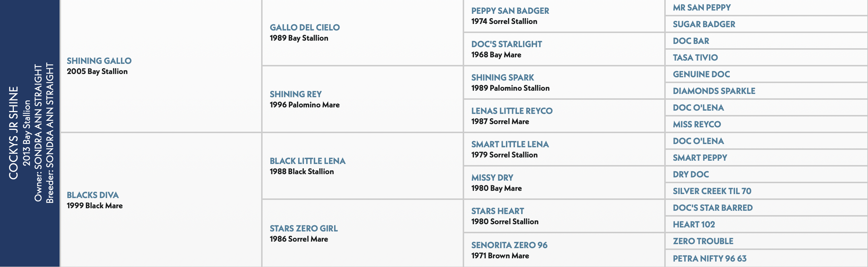868x267 pixels.
Task: Open the SILVER CREEK TIL 70 link
Action: coord(712,191)
